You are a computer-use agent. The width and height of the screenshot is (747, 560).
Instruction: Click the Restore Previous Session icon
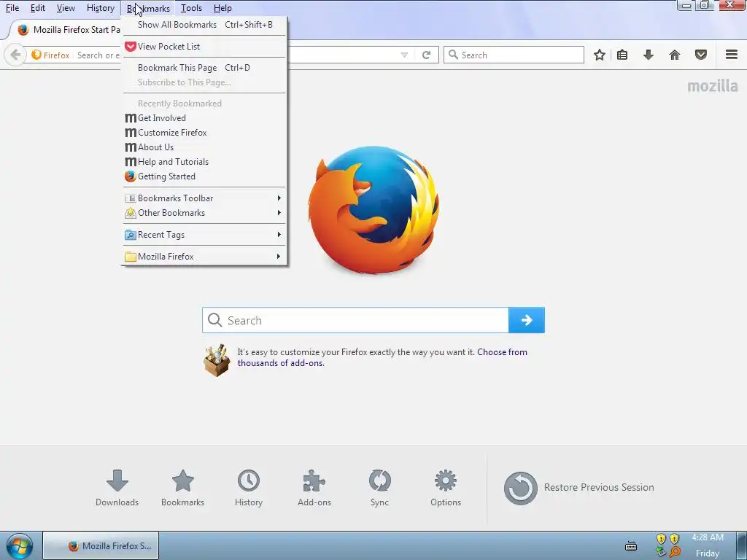(521, 488)
